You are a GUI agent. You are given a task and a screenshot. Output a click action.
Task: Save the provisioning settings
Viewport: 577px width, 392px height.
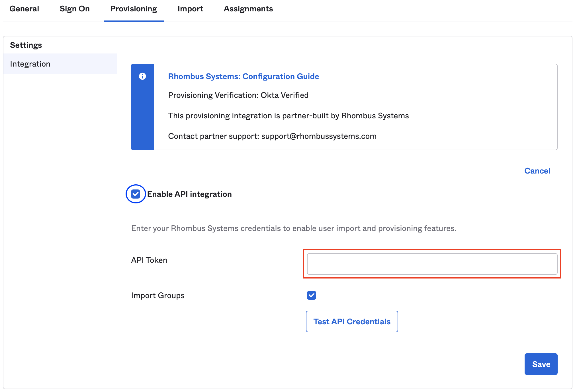point(541,364)
